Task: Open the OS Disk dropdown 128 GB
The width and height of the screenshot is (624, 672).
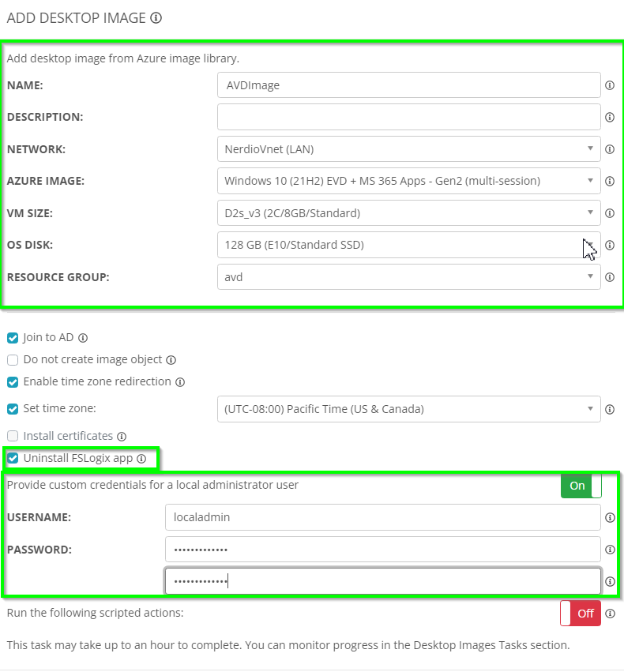Action: [409, 245]
